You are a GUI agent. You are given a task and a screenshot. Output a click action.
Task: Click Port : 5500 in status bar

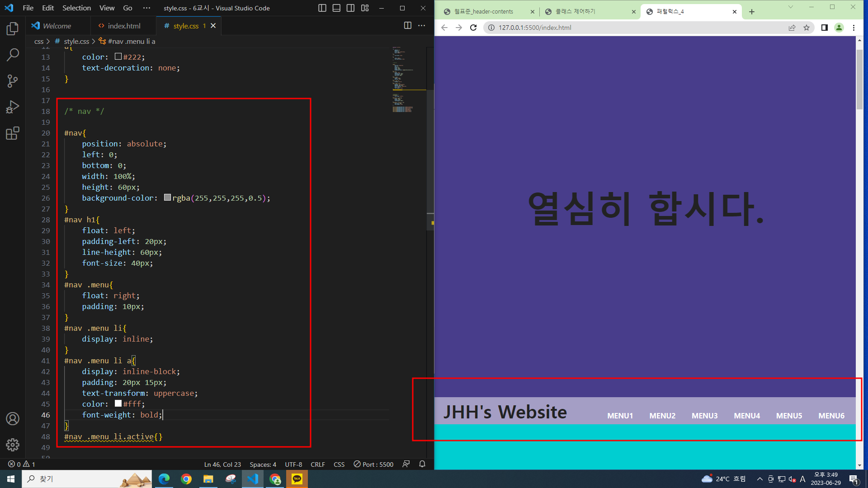coord(373,465)
